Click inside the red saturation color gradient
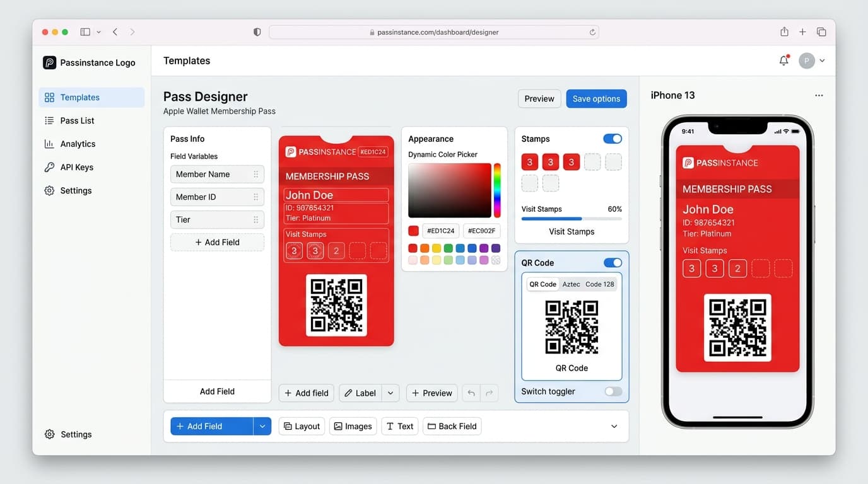This screenshot has width=868, height=484. tap(450, 190)
